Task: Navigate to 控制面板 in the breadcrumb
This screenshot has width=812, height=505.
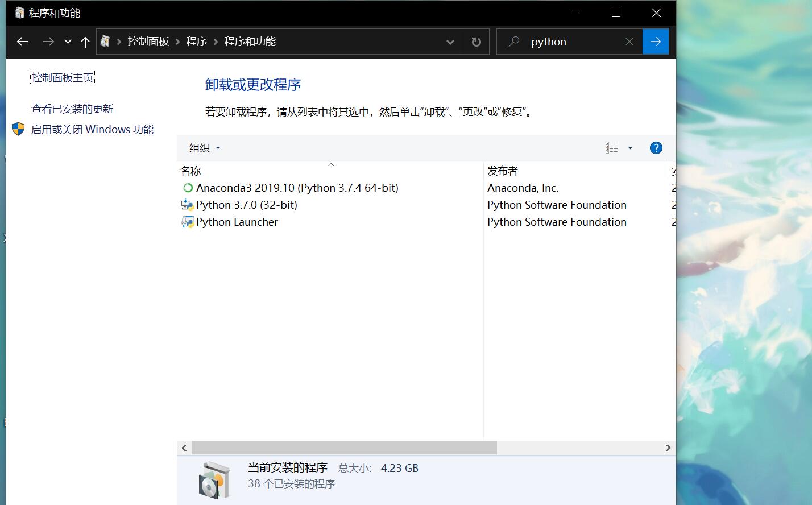Action: (148, 42)
